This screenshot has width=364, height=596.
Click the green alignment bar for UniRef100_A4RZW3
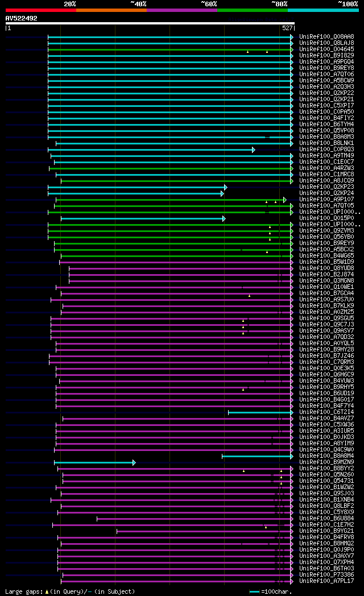pos(171,168)
